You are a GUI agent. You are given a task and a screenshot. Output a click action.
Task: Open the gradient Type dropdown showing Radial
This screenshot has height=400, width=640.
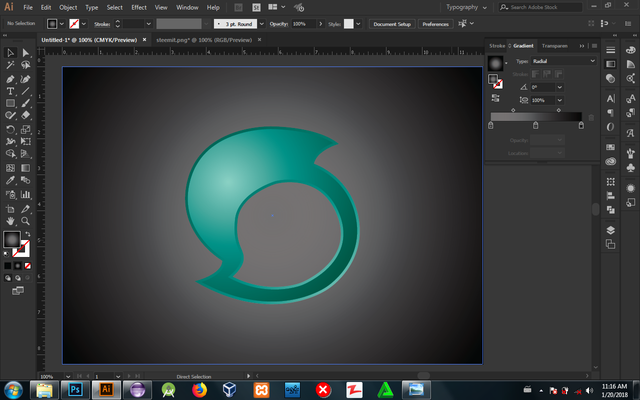point(563,61)
